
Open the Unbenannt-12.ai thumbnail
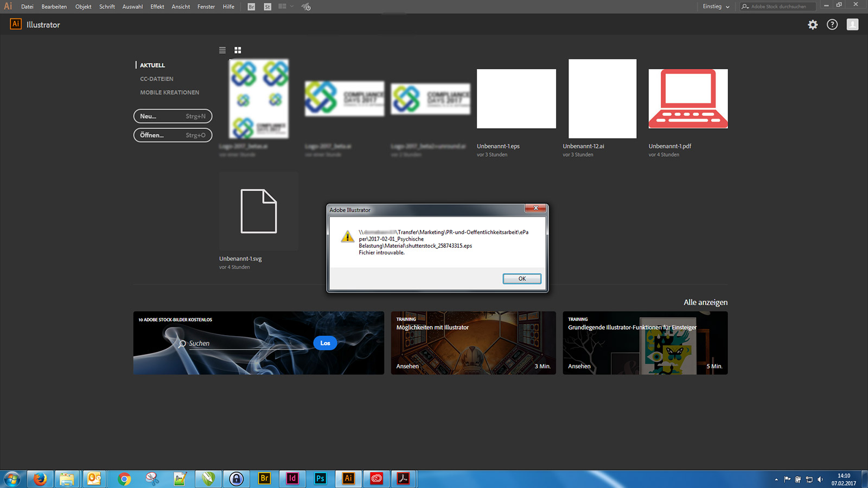[602, 99]
